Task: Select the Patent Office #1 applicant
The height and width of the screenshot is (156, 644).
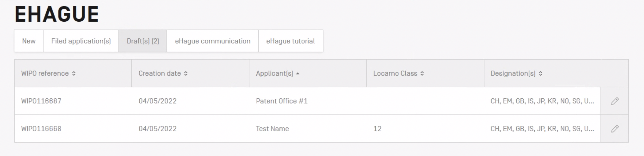Action: [x=282, y=101]
